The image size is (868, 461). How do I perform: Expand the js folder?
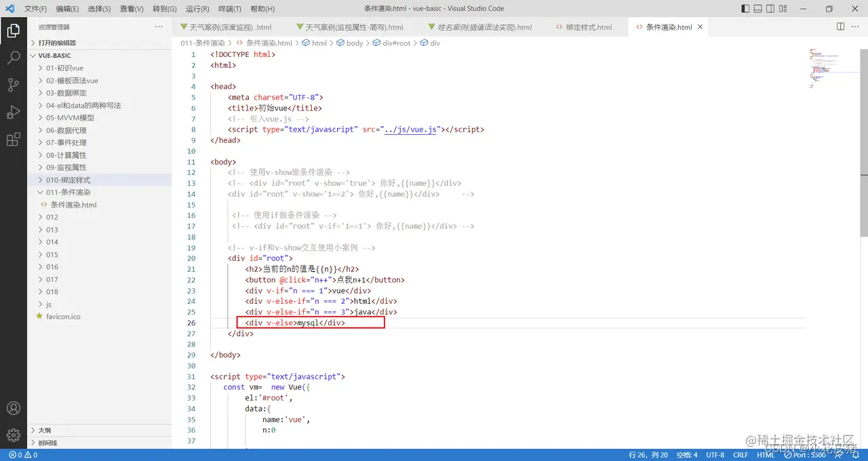tap(100, 304)
